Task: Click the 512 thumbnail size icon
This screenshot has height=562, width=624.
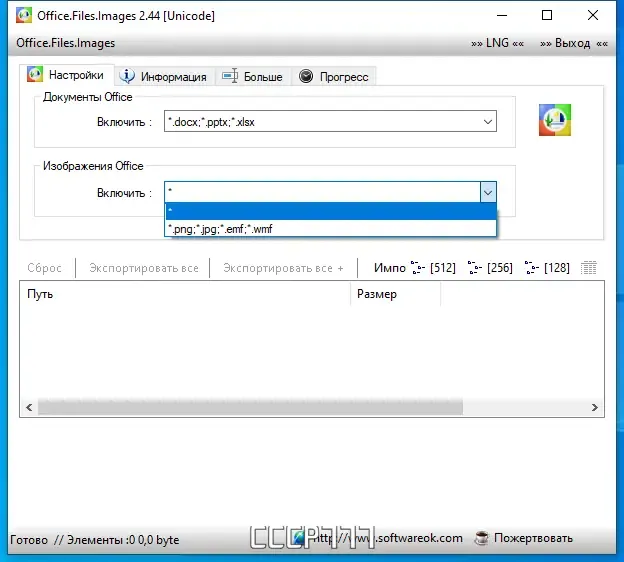Action: tap(418, 268)
